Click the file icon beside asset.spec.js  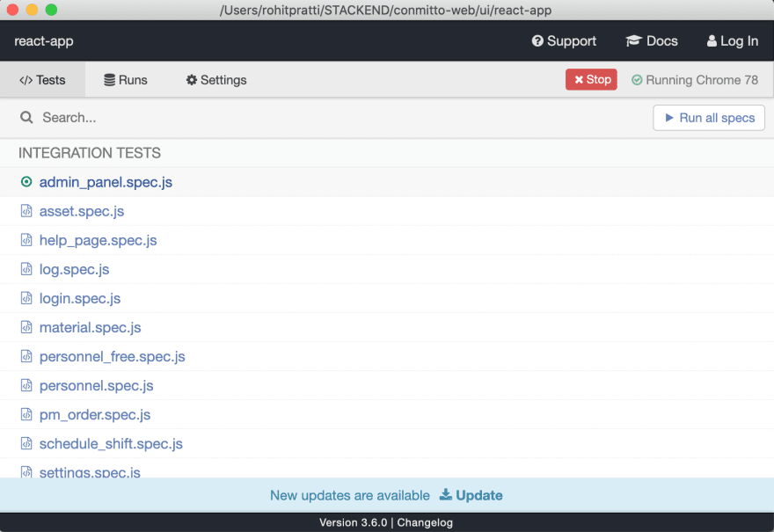coord(26,211)
